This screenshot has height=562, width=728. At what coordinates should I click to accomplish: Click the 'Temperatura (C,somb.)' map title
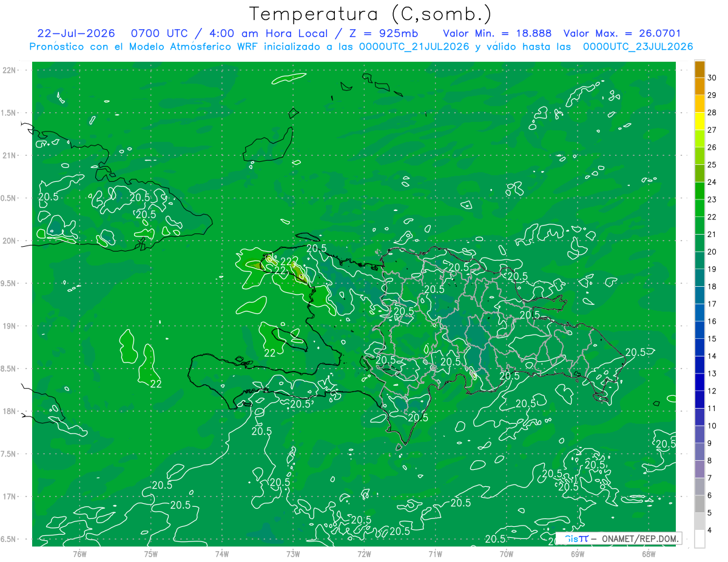coord(370,13)
